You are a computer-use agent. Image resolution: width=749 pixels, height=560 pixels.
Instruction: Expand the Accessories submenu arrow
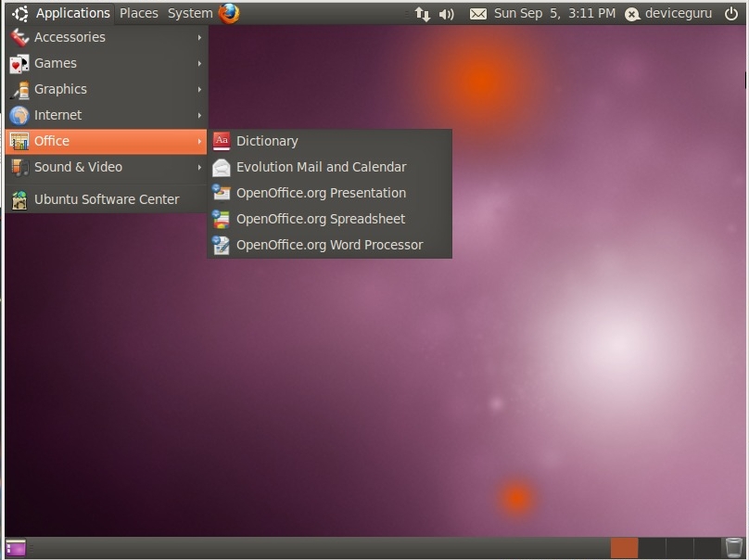coord(199,37)
